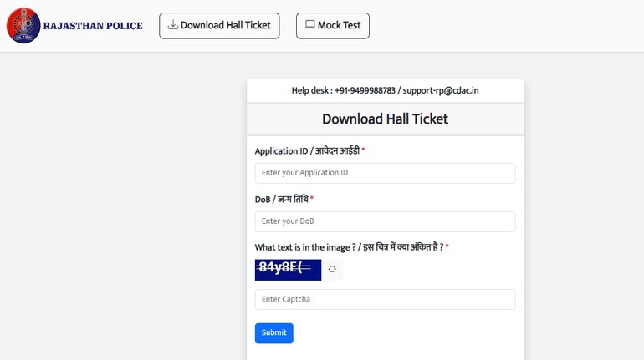The image size is (644, 360).
Task: Submit the hall ticket form
Action: point(274,333)
